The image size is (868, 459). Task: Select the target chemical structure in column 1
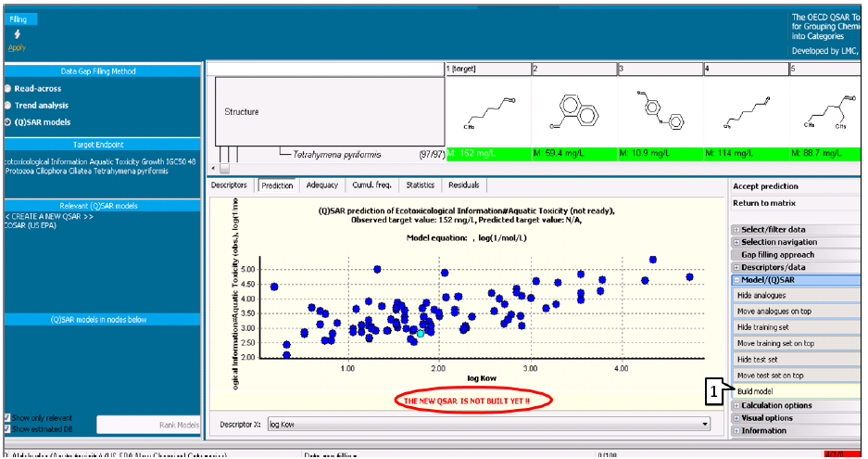click(488, 112)
